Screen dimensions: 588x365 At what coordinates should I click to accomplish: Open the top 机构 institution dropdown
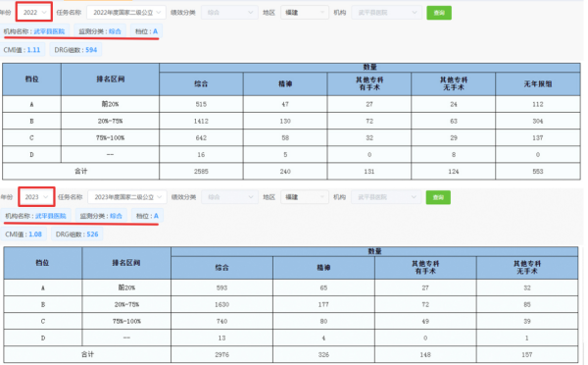click(387, 13)
